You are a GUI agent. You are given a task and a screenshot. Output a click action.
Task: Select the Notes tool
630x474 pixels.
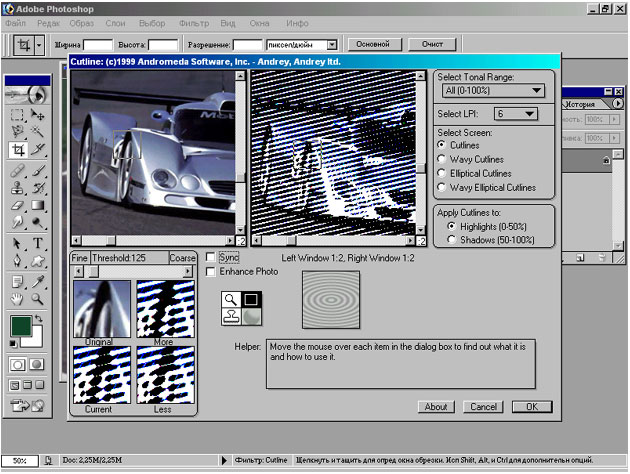17,282
